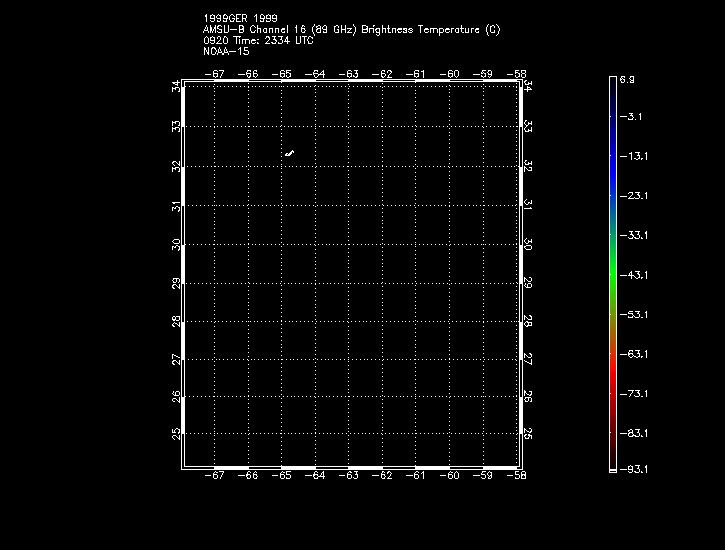
Task: Click the NOAA-15 satellite label
Action: [226, 51]
